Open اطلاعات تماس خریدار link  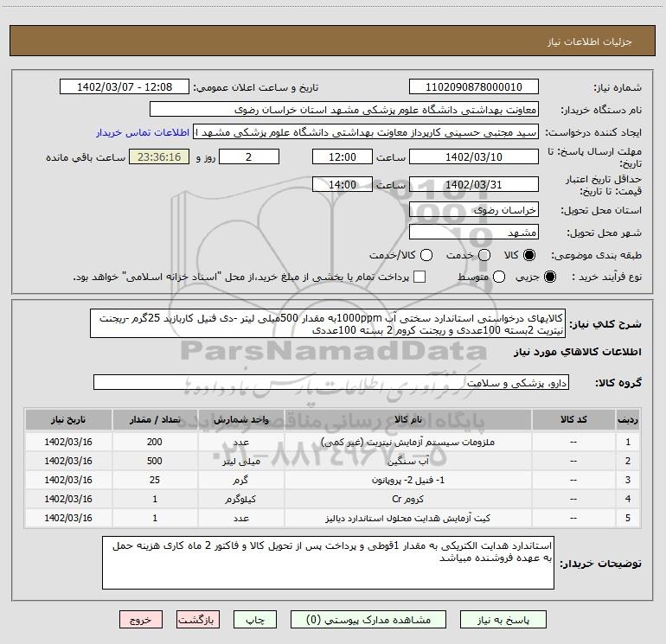point(143,132)
